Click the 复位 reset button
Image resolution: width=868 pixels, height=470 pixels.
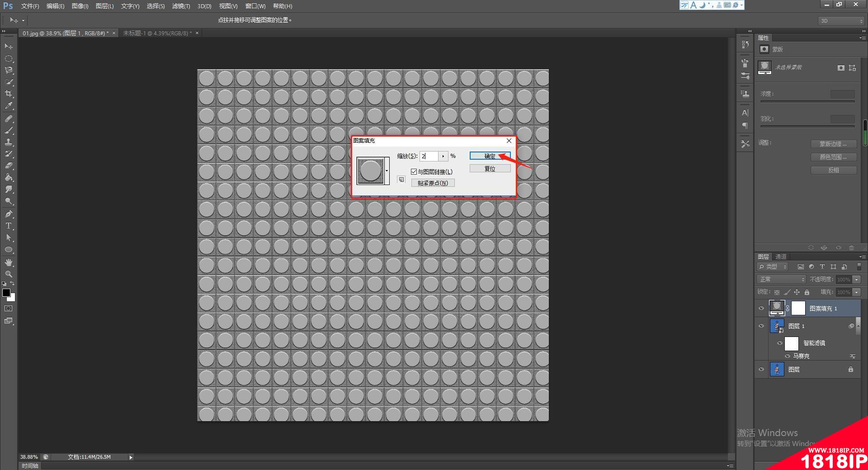click(490, 168)
